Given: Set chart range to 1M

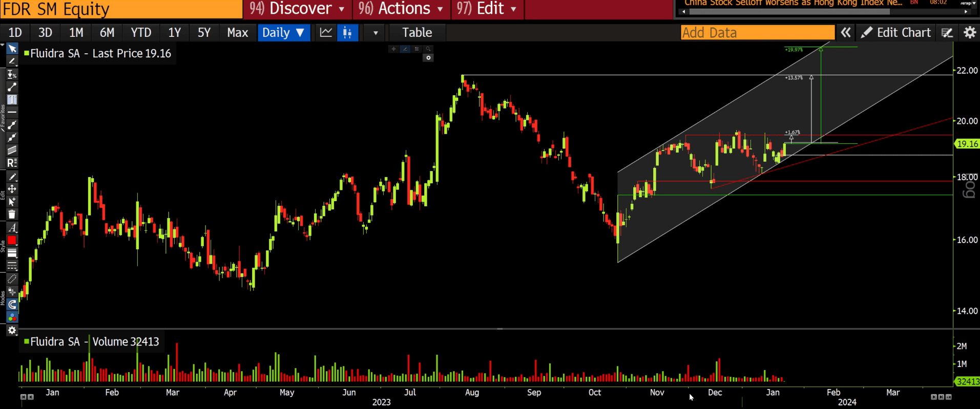Looking at the screenshot, I should 76,33.
